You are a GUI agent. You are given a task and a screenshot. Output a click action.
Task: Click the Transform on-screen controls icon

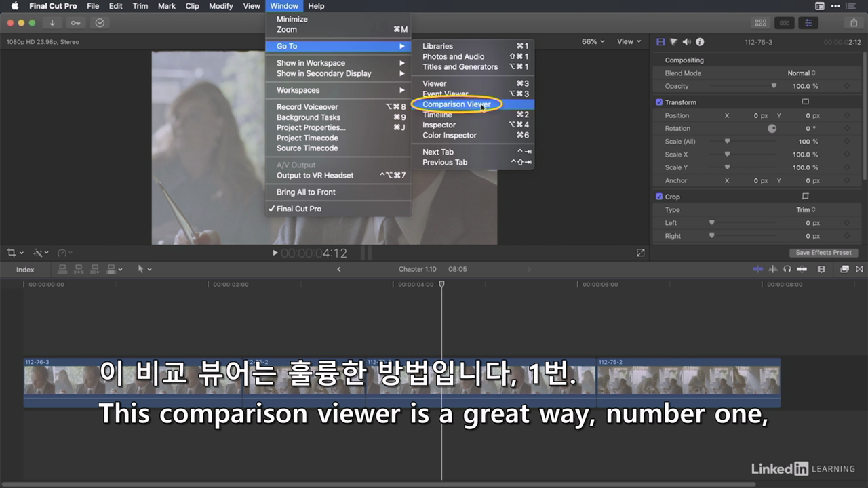[x=806, y=102]
